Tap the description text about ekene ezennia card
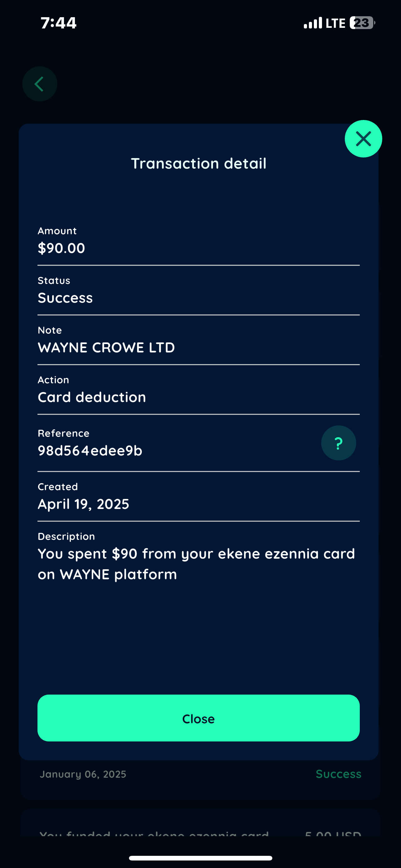The width and height of the screenshot is (401, 868). [196, 564]
